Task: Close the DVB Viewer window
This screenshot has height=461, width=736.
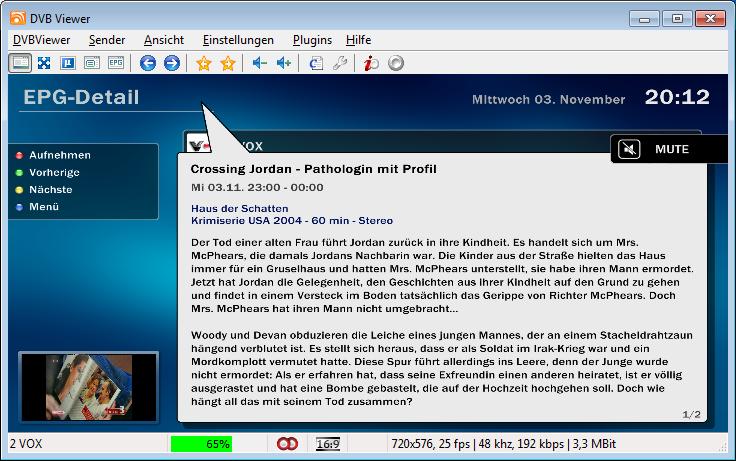Action: pyautogui.click(x=710, y=19)
